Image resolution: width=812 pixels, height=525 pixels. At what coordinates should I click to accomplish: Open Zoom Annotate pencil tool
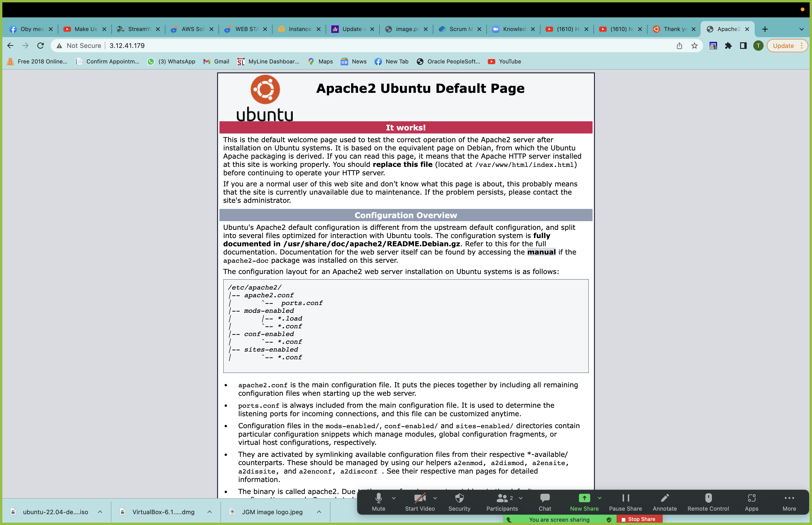tap(664, 502)
